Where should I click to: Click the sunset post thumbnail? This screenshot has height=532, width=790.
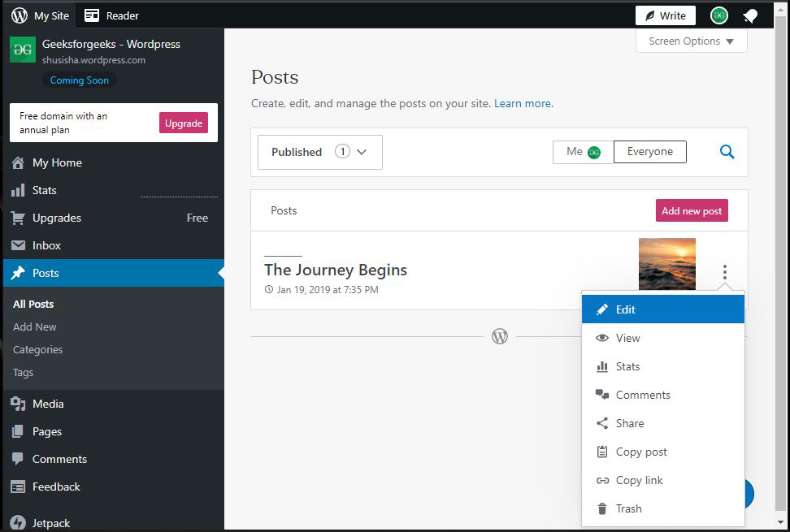(667, 264)
